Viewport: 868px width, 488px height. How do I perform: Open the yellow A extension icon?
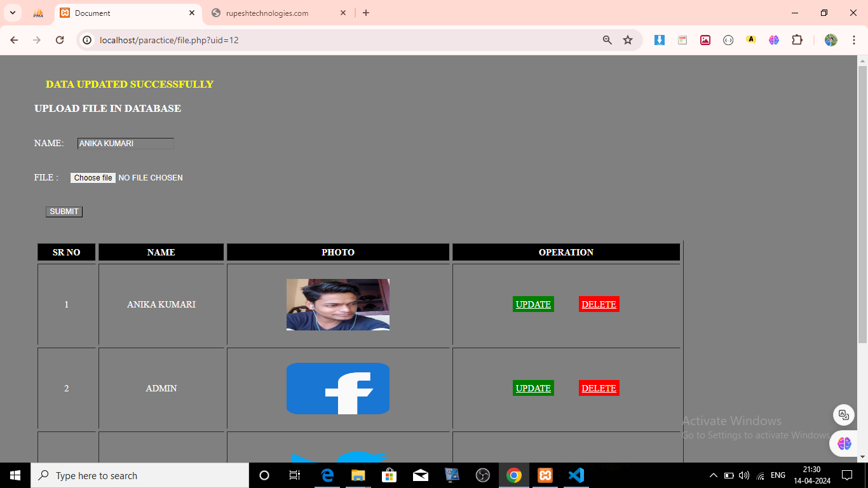tap(751, 39)
